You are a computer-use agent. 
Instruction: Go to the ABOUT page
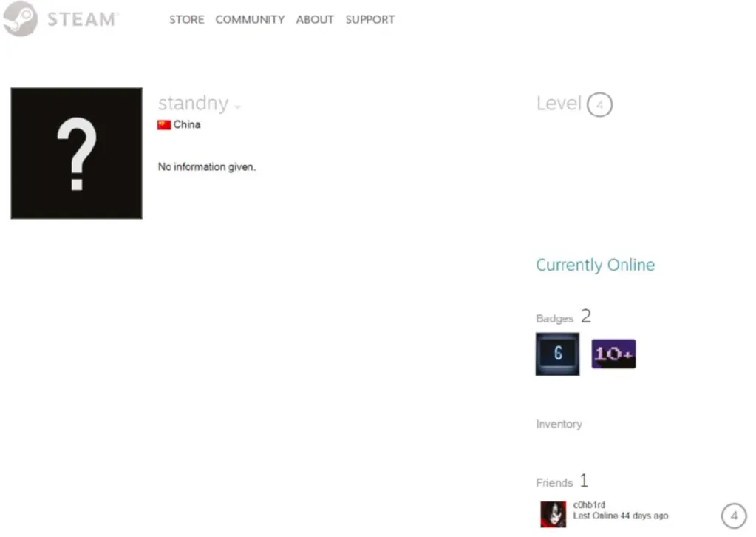(x=315, y=20)
